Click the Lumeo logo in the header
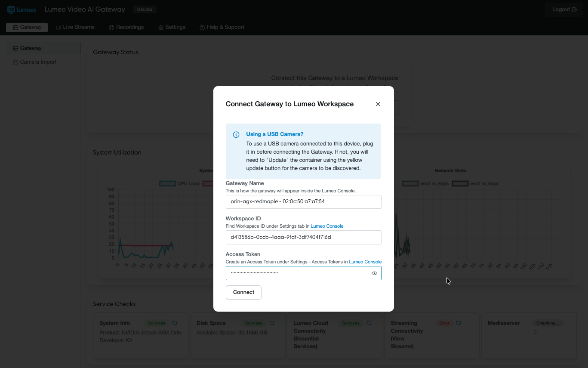The height and width of the screenshot is (368, 588). coord(22,9)
